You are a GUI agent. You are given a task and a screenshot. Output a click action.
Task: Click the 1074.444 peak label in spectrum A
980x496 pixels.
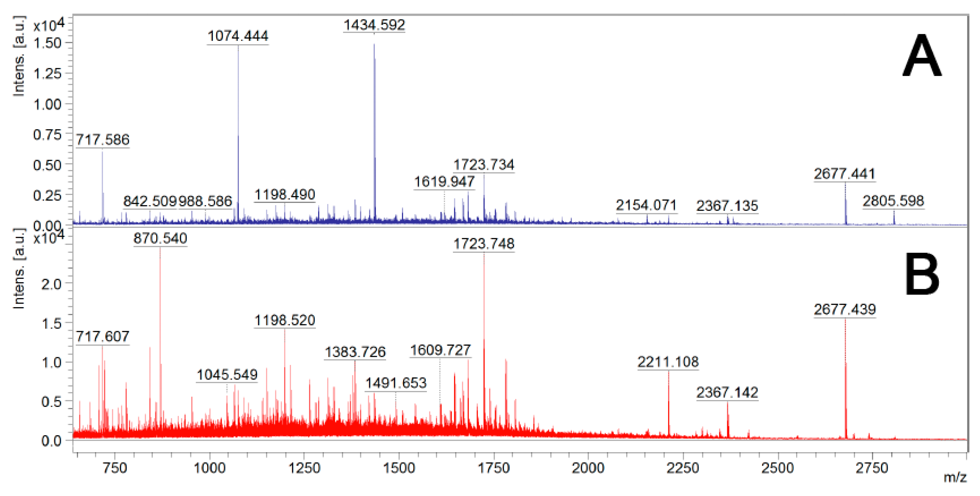point(238,36)
